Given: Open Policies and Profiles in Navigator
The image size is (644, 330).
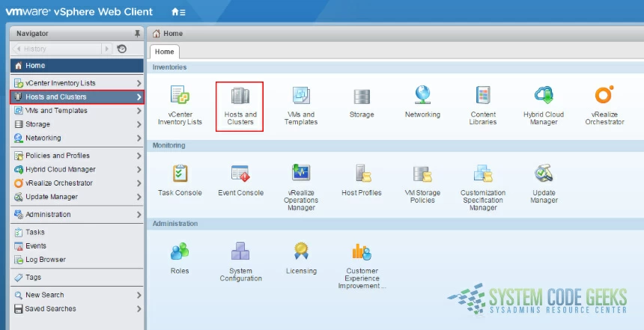Looking at the screenshot, I should pyautogui.click(x=77, y=156).
